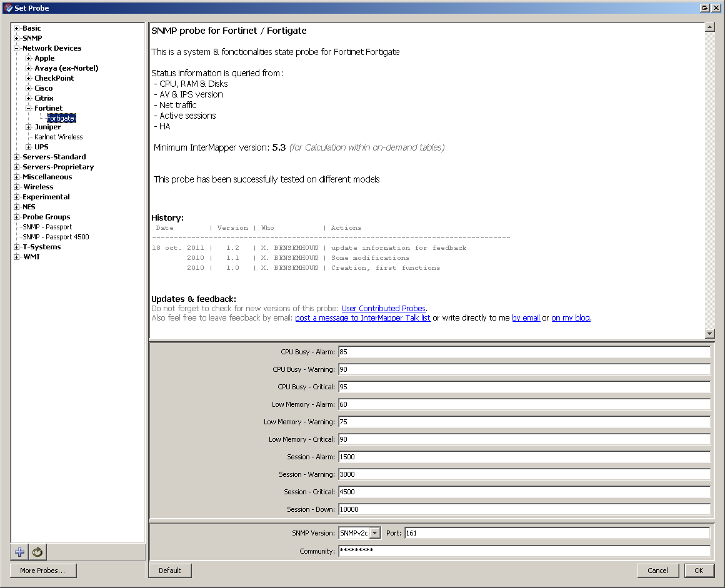The image size is (725, 588).
Task: Open post a message to InterMapper Talk list
Action: click(x=362, y=318)
